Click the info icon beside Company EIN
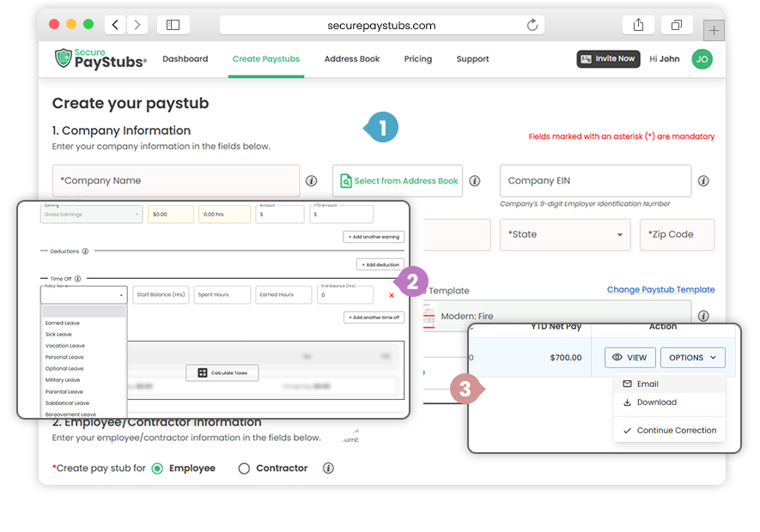The height and width of the screenshot is (532, 760). pyautogui.click(x=703, y=181)
